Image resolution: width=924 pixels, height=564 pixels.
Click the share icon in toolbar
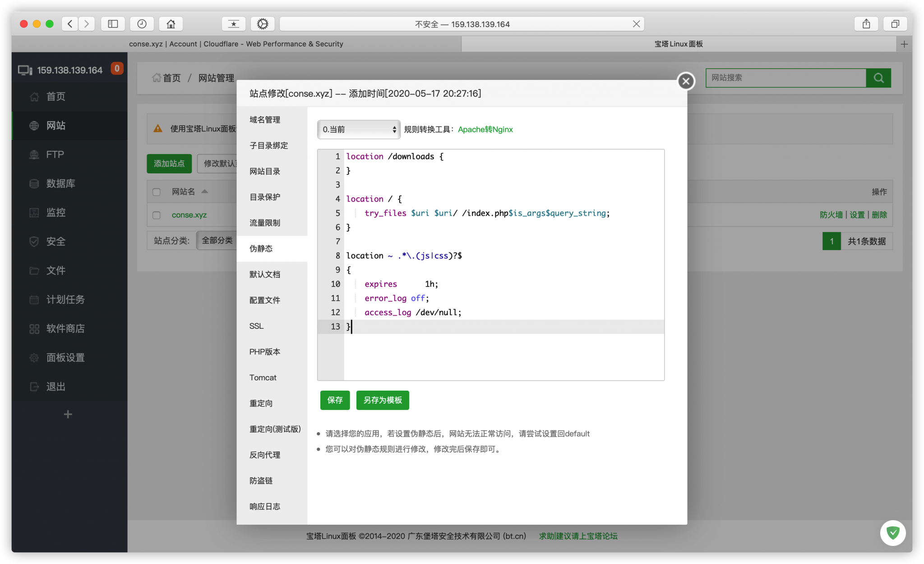pyautogui.click(x=866, y=24)
